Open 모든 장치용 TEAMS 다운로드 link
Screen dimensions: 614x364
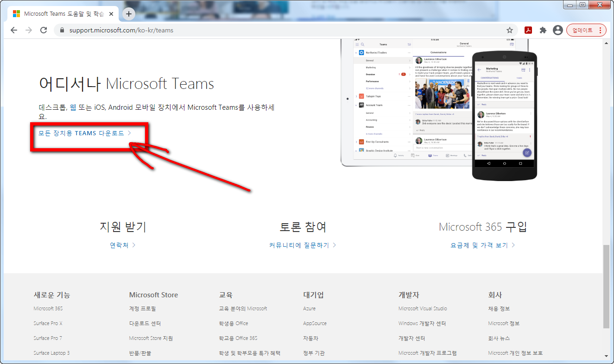pos(85,133)
